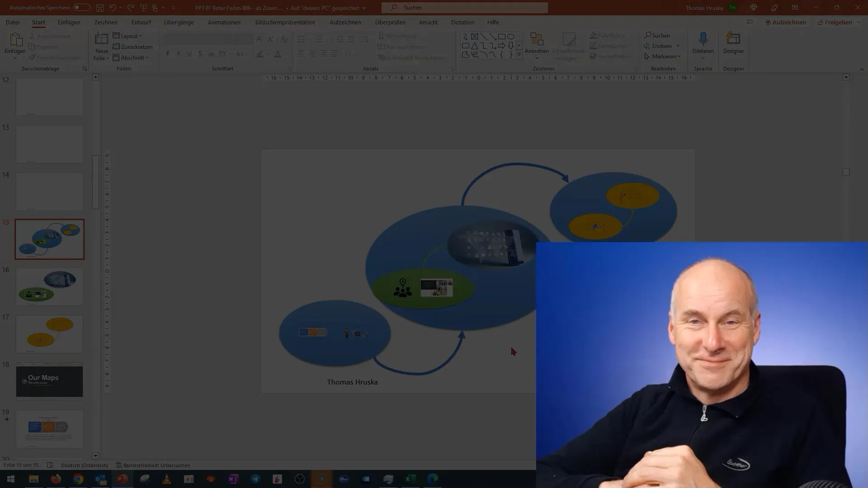
Task: Switch to the Übergänge tab
Action: (179, 22)
